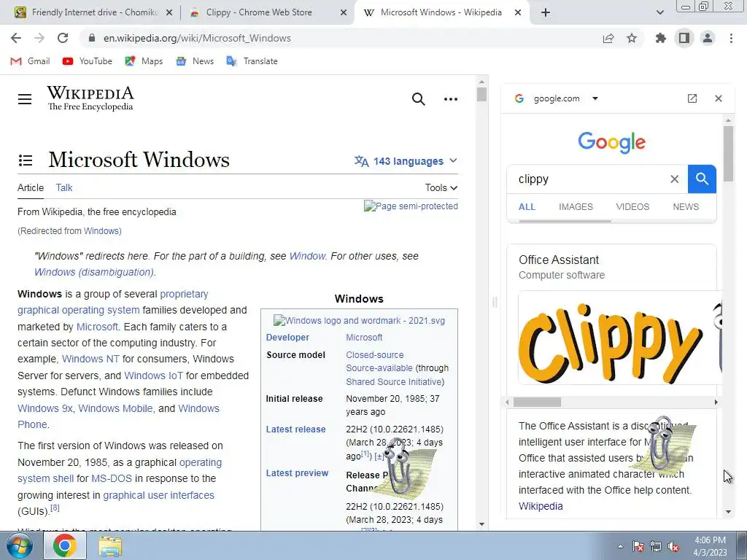747x560 pixels.
Task: Open the Closed-source infobox link
Action: pyautogui.click(x=374, y=355)
